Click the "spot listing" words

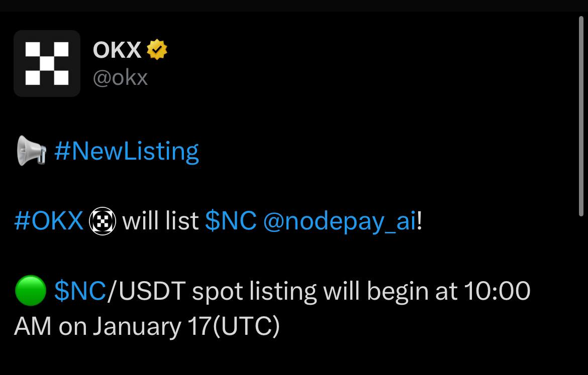254,292
